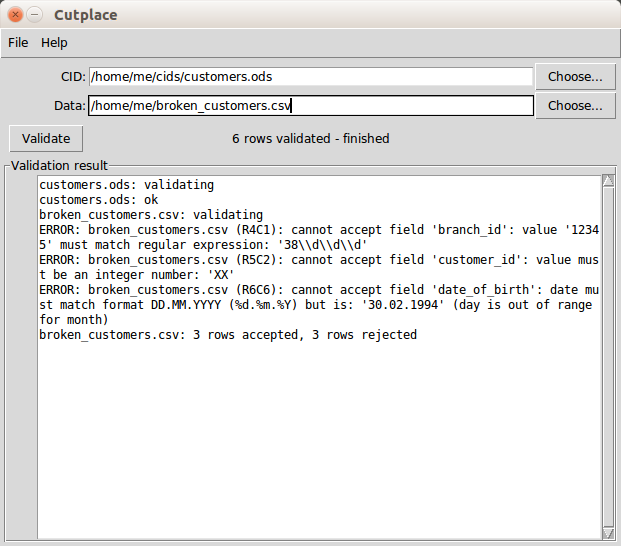Image resolution: width=621 pixels, height=546 pixels.
Task: Click '3 rows accepted, 3 rows rejected' line
Action: pos(228,335)
